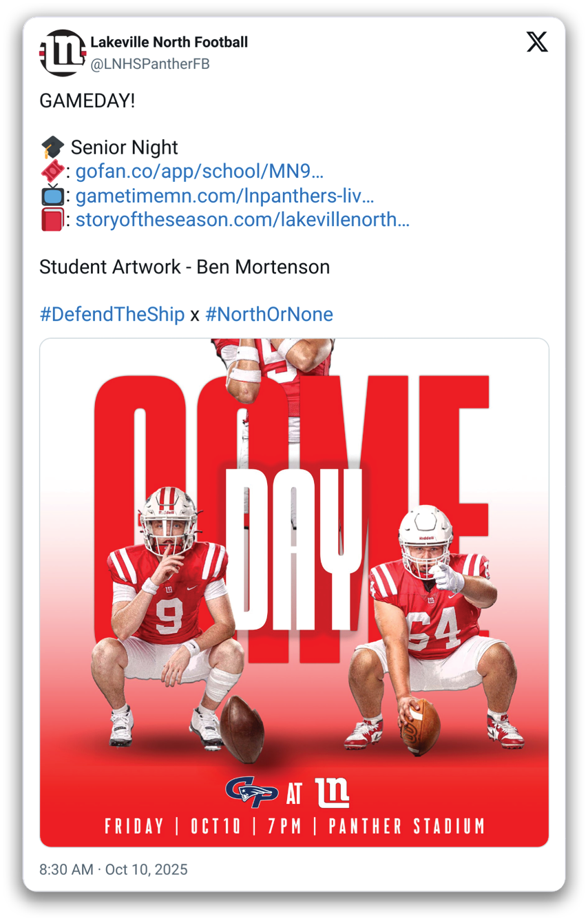Click the Lakeville North Football display name
This screenshot has height=921, width=588.
pos(169,42)
